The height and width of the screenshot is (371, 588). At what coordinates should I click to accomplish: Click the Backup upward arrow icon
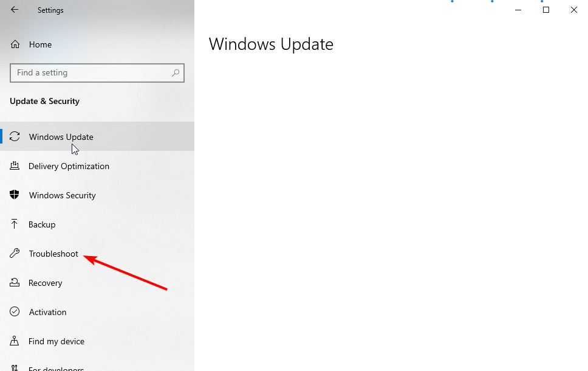coord(14,224)
